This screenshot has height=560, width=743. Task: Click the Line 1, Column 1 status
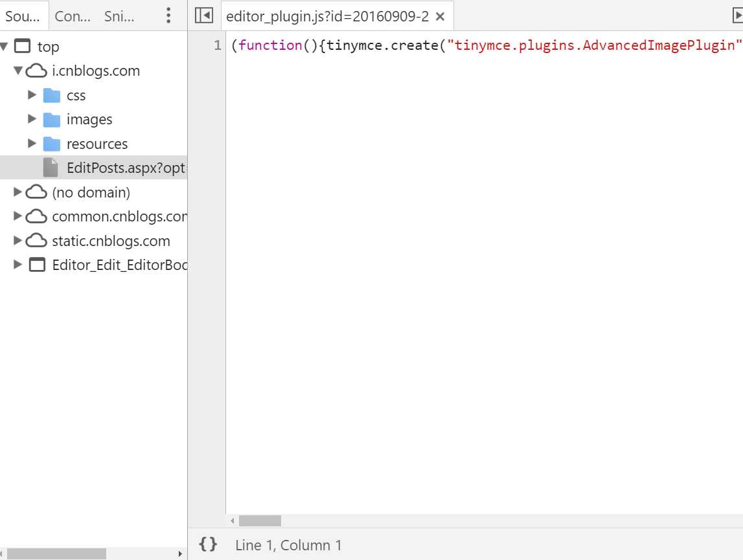pyautogui.click(x=288, y=545)
